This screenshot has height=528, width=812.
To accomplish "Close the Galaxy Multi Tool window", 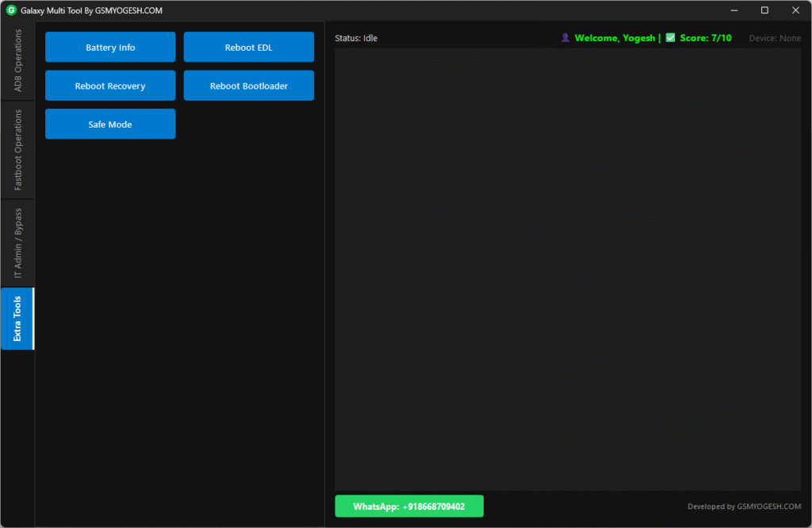I will pyautogui.click(x=795, y=10).
